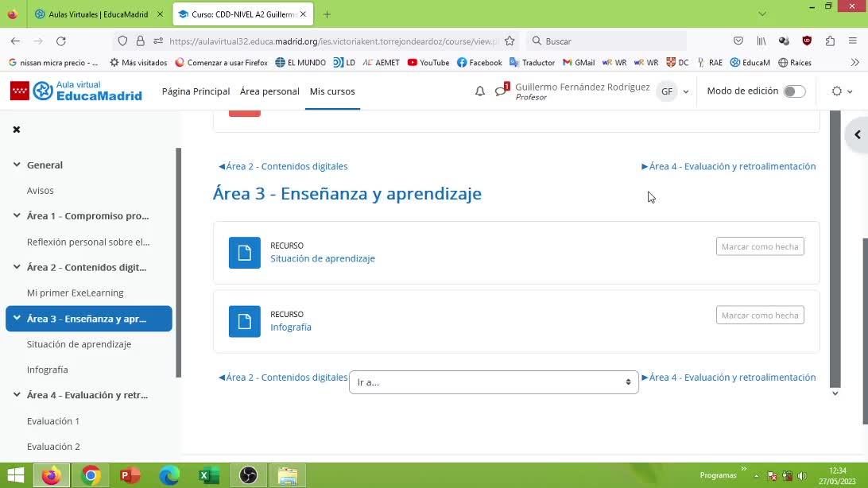Open the settings gear menu

point(842,91)
